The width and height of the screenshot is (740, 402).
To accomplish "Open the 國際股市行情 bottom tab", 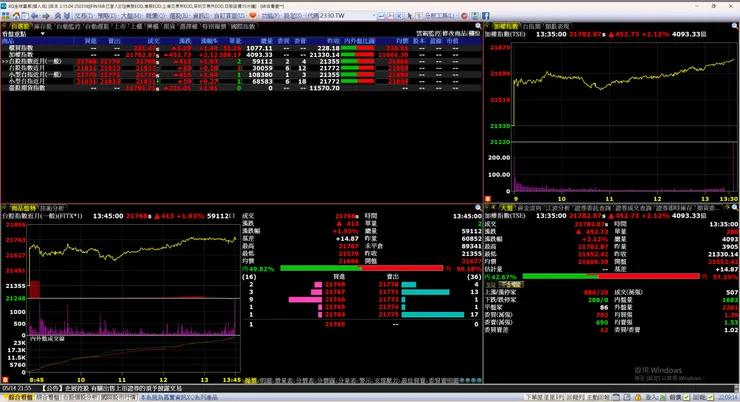I will point(118,397).
